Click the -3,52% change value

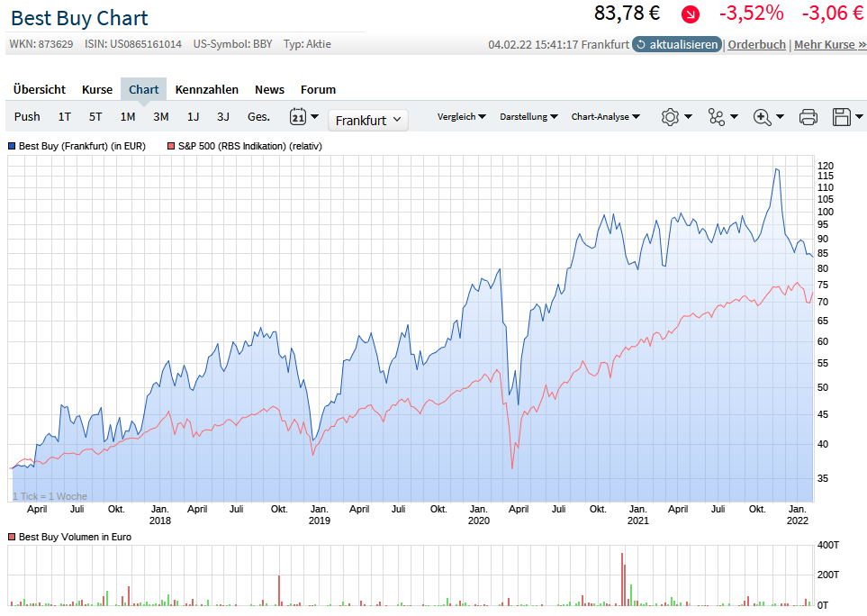coord(752,13)
